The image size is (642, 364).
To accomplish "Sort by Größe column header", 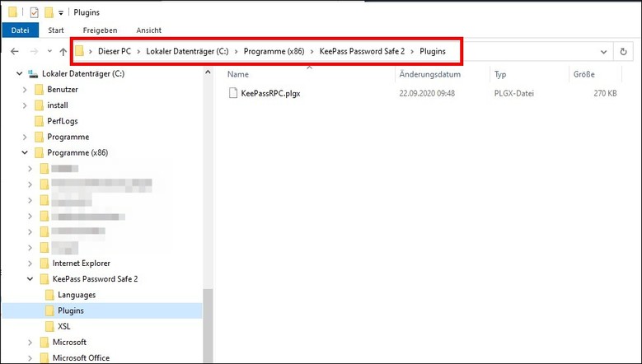I will (584, 74).
